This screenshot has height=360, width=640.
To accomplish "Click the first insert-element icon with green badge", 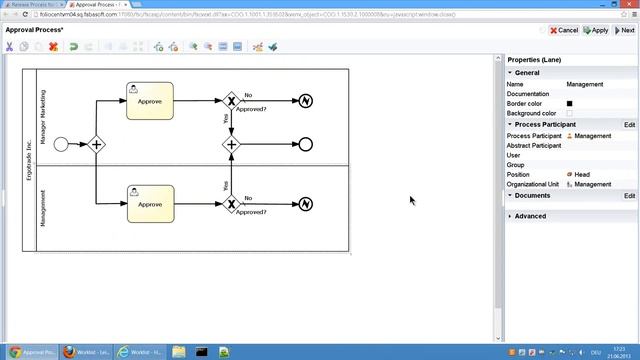I will [158, 47].
